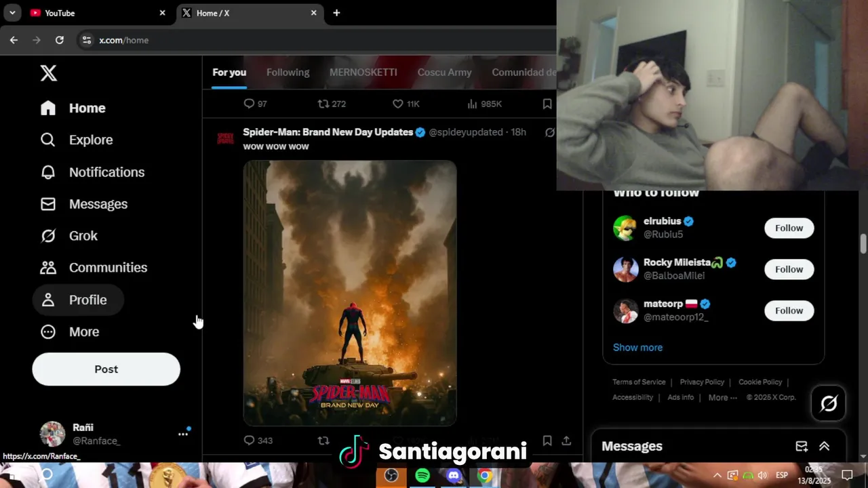Go back in browser

14,40
